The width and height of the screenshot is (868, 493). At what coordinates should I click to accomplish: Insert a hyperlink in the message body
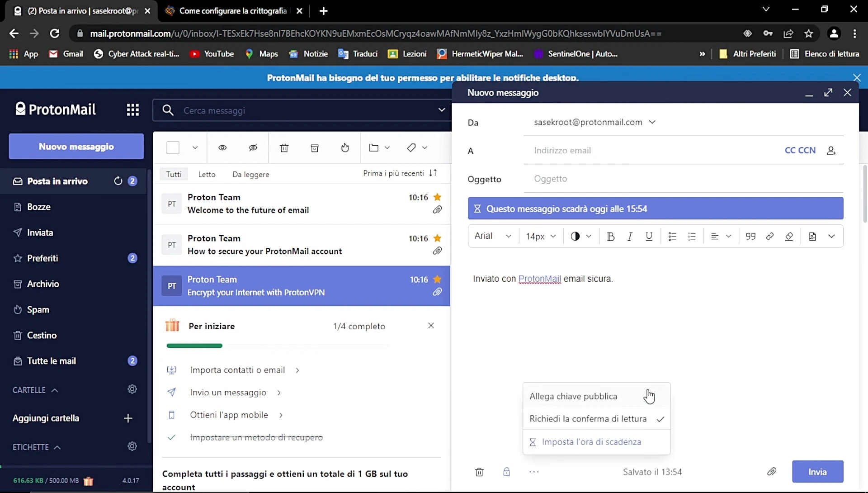pyautogui.click(x=770, y=236)
